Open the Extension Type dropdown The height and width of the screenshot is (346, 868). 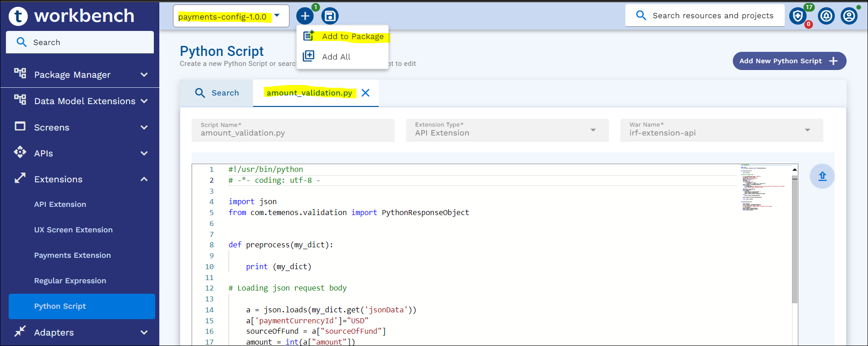coord(507,130)
